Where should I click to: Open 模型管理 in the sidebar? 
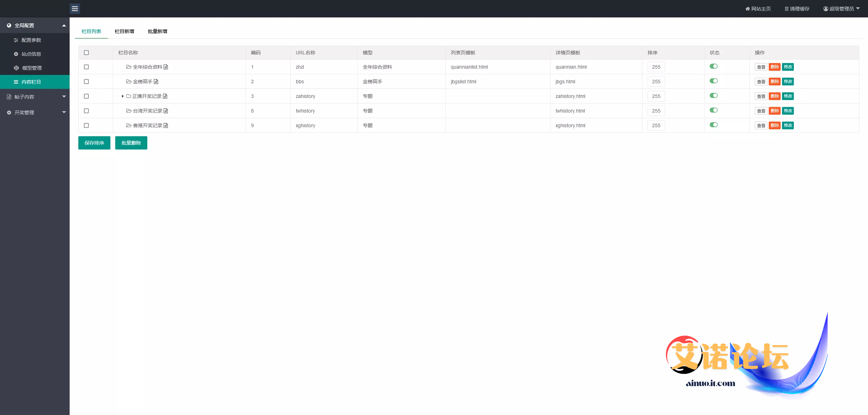(x=32, y=68)
